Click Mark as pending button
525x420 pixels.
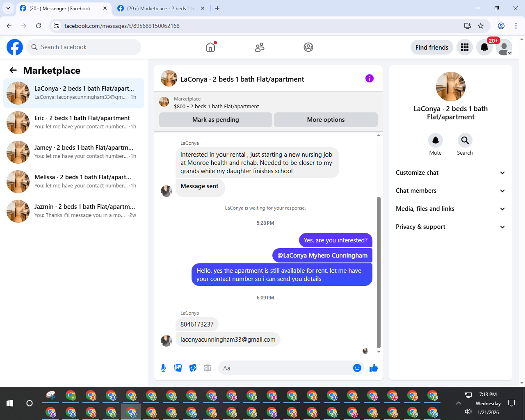pos(216,120)
